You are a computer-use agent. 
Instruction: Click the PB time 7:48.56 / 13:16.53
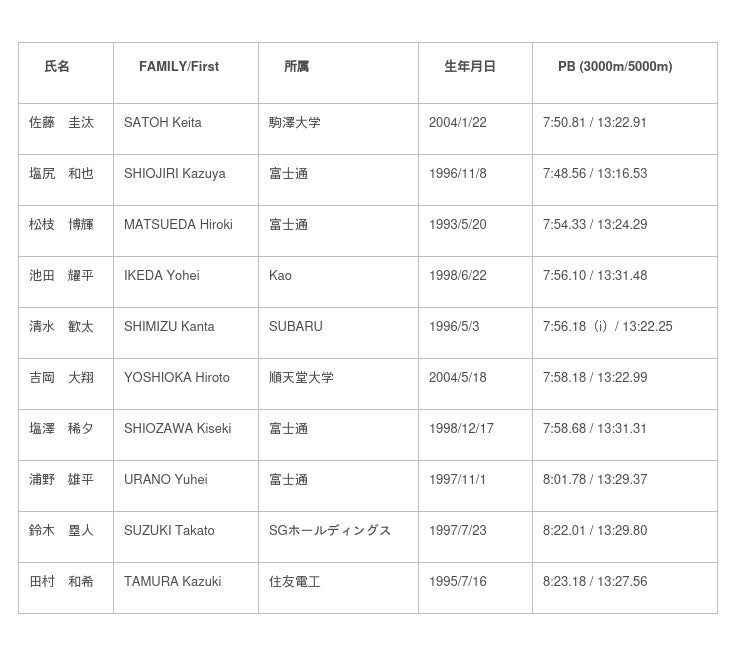(595, 174)
